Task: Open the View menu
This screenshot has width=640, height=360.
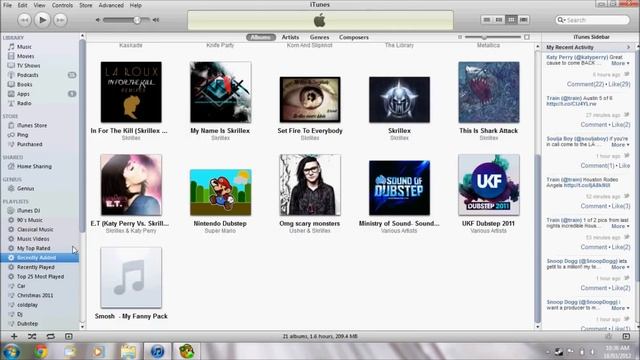Action: point(39,5)
